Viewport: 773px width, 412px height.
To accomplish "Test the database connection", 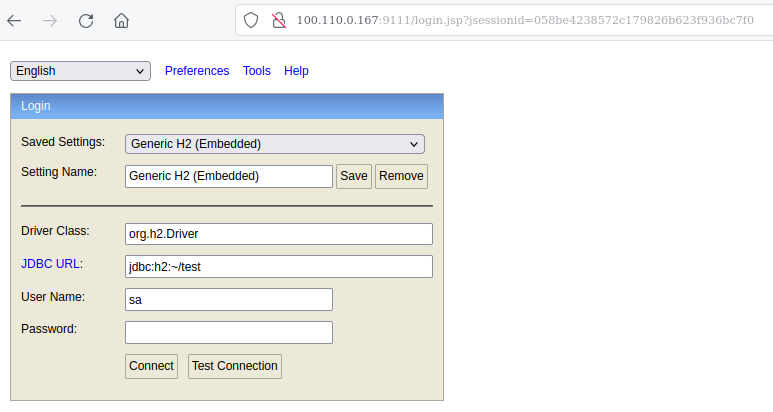I will click(x=235, y=366).
